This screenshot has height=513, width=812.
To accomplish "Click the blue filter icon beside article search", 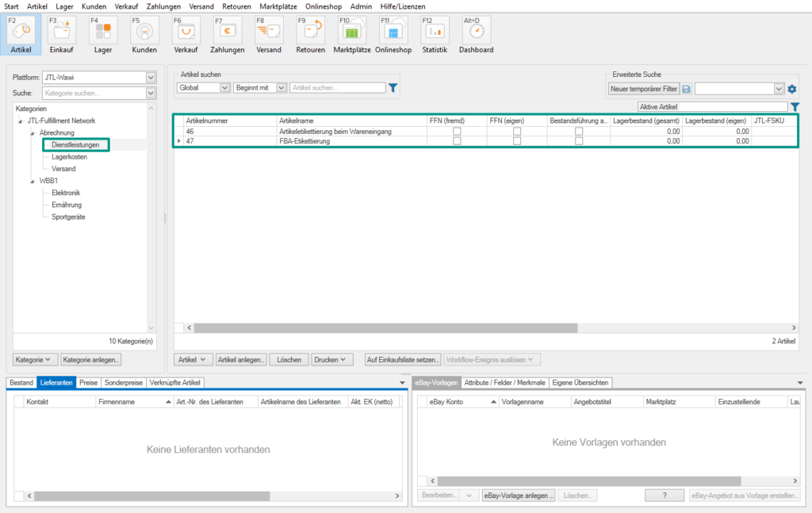I will click(393, 88).
